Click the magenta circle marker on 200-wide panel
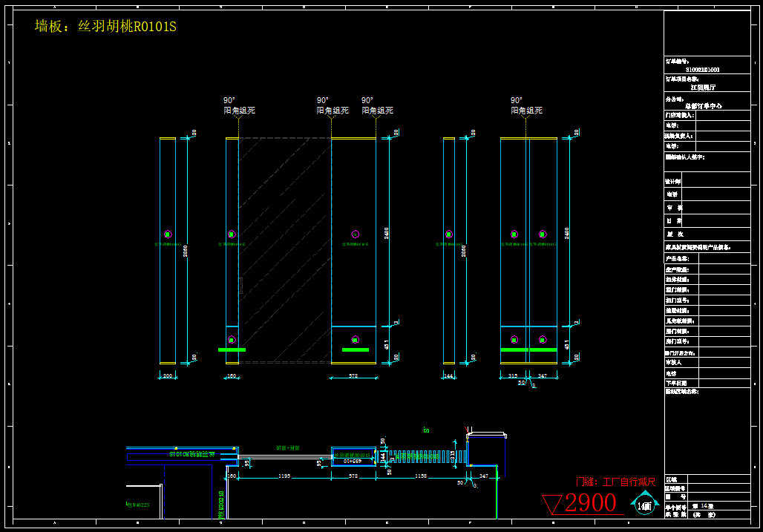 pos(168,234)
